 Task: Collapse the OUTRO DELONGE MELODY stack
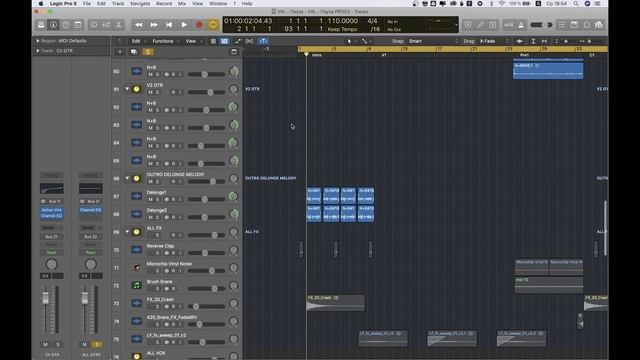click(127, 178)
